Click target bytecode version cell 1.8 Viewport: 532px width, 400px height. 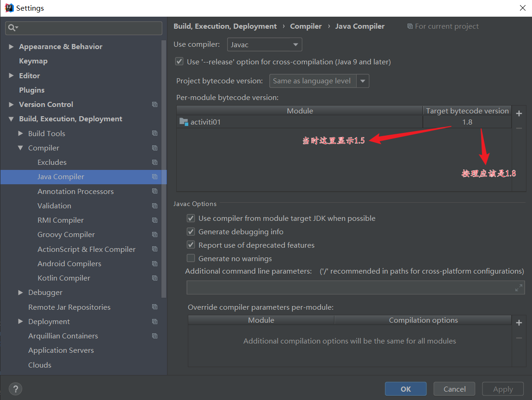(x=467, y=122)
